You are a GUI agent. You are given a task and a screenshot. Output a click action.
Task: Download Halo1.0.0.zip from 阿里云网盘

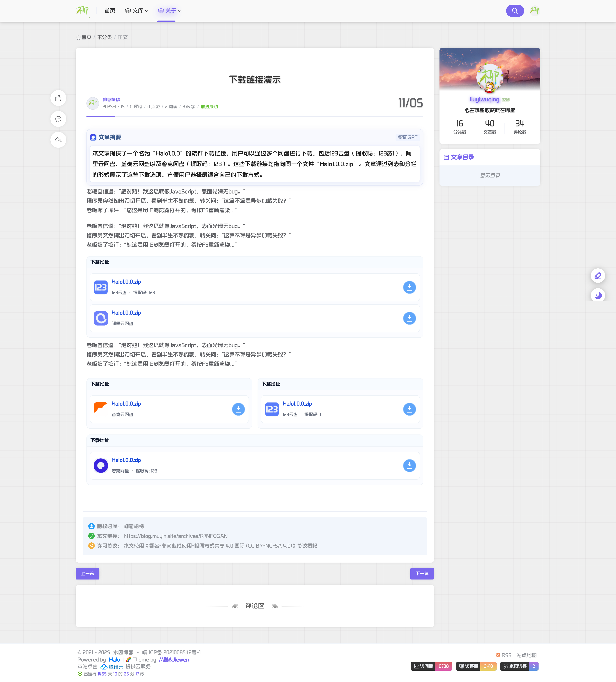click(x=409, y=318)
